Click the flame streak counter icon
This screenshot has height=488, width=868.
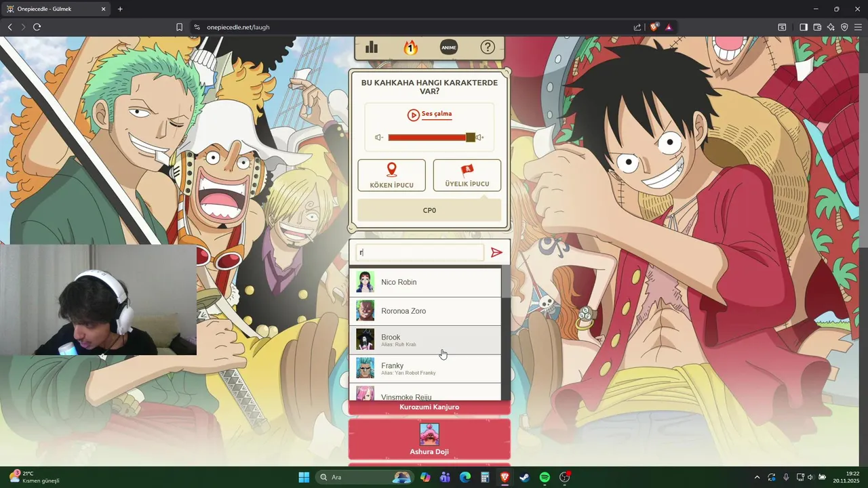tap(410, 47)
